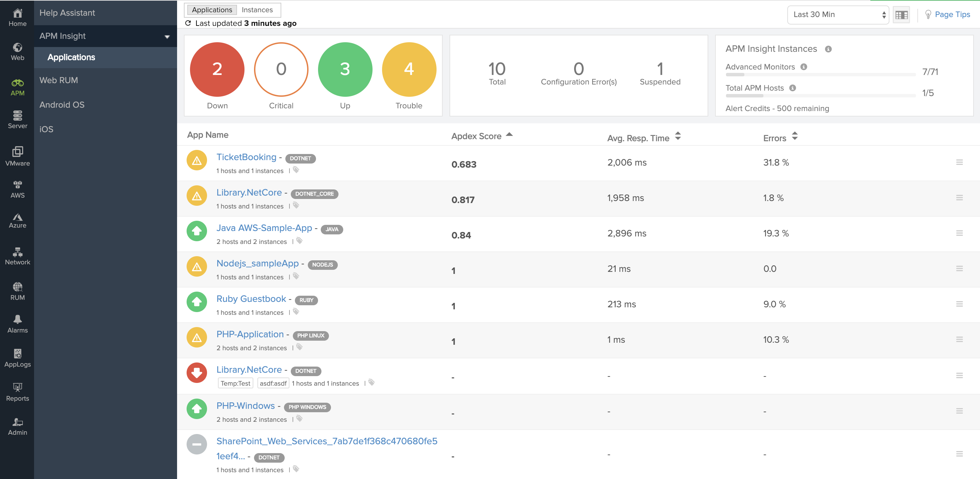Click info icon beside Advanced Monitors
This screenshot has height=479, width=980.
tap(804, 67)
